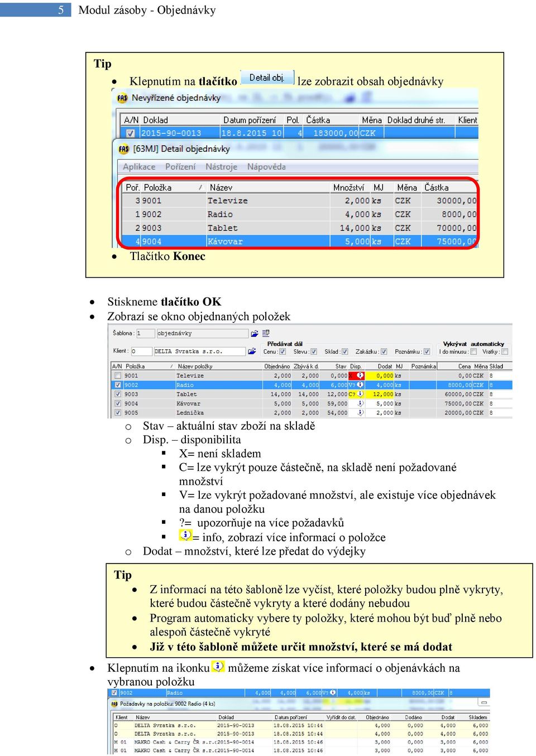The width and height of the screenshot is (536, 756).
Task: Toggle the Zakázku checkbox
Action: pyautogui.click(x=384, y=351)
